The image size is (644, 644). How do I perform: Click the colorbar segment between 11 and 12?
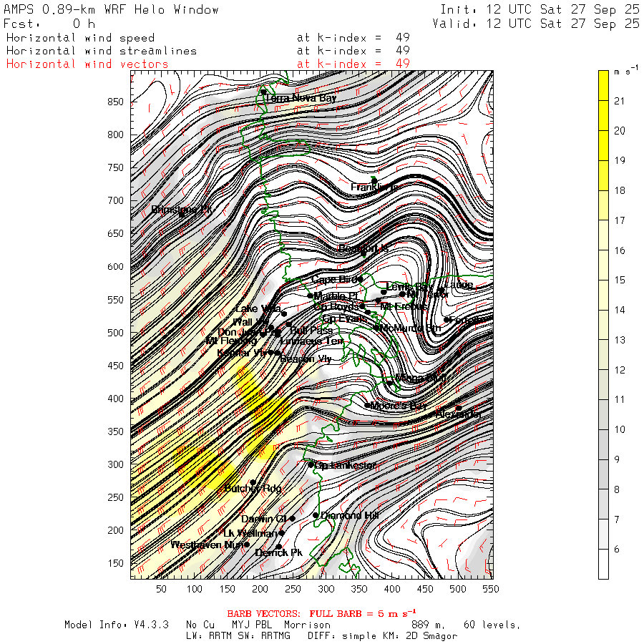603,385
